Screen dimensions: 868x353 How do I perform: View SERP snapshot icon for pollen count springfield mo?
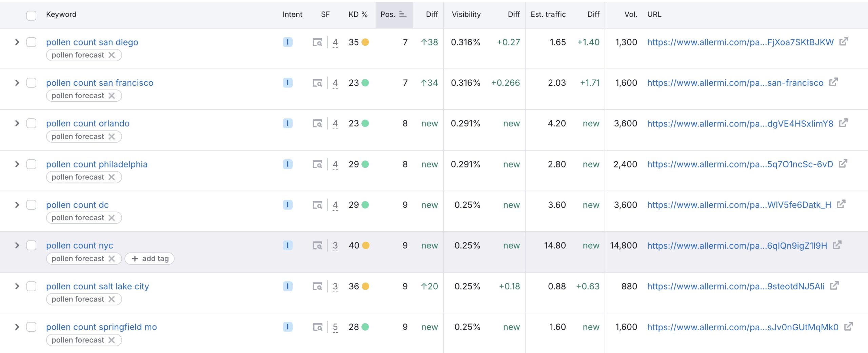click(317, 327)
